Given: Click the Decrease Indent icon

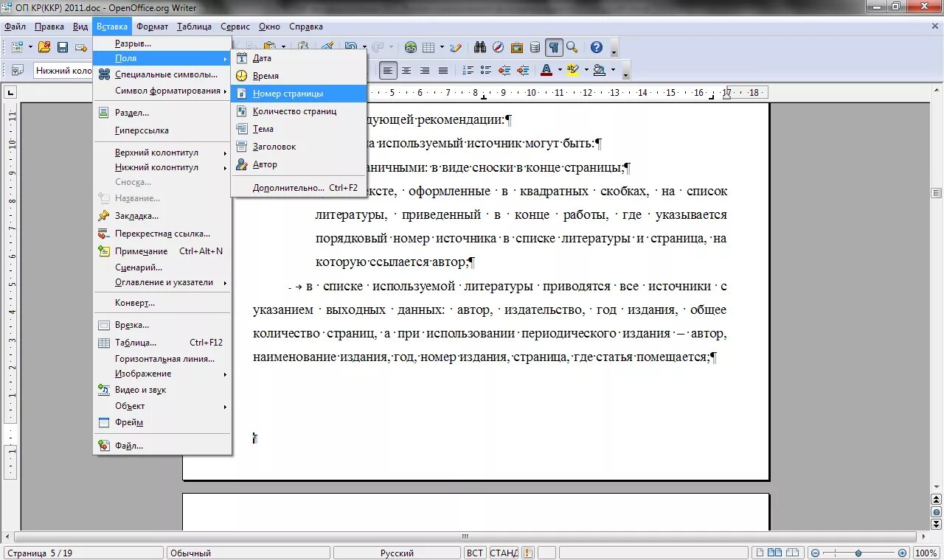Looking at the screenshot, I should [x=504, y=71].
